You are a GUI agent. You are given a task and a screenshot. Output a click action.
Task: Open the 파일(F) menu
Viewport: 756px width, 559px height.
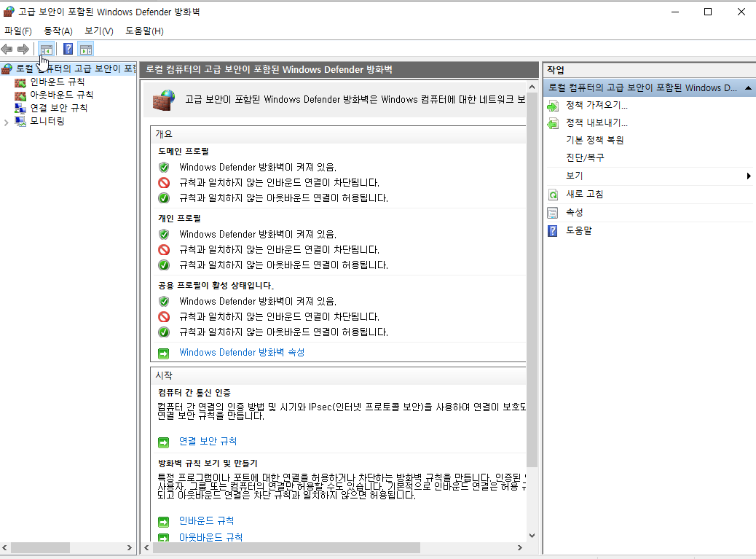pyautogui.click(x=17, y=31)
